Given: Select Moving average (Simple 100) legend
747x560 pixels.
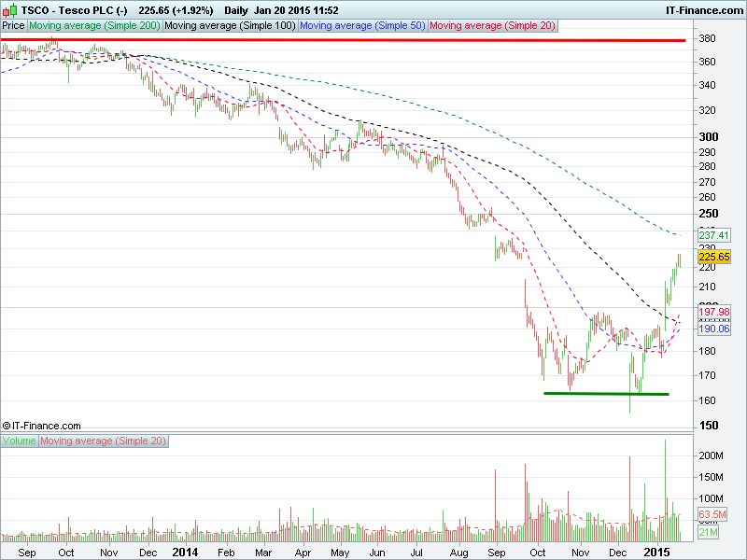Looking at the screenshot, I should (x=230, y=26).
